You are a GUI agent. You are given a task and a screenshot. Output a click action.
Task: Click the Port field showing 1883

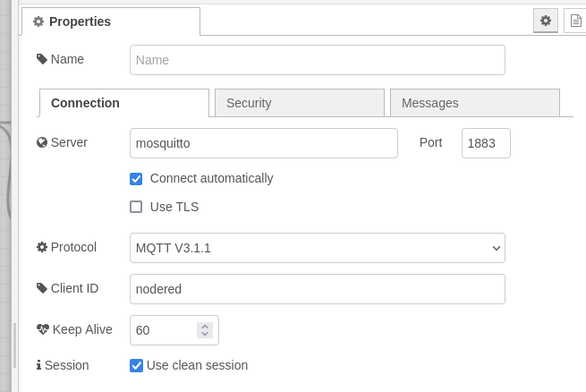point(486,143)
